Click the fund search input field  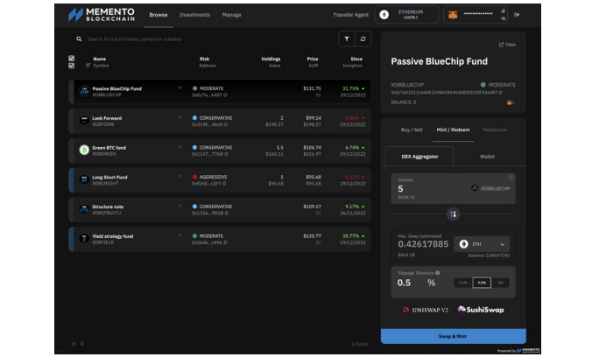[x=201, y=38]
